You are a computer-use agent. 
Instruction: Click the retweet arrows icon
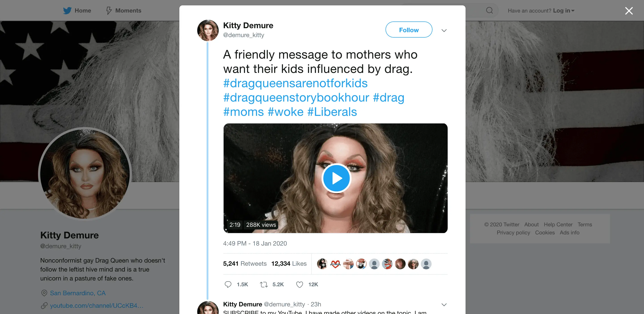click(x=264, y=284)
